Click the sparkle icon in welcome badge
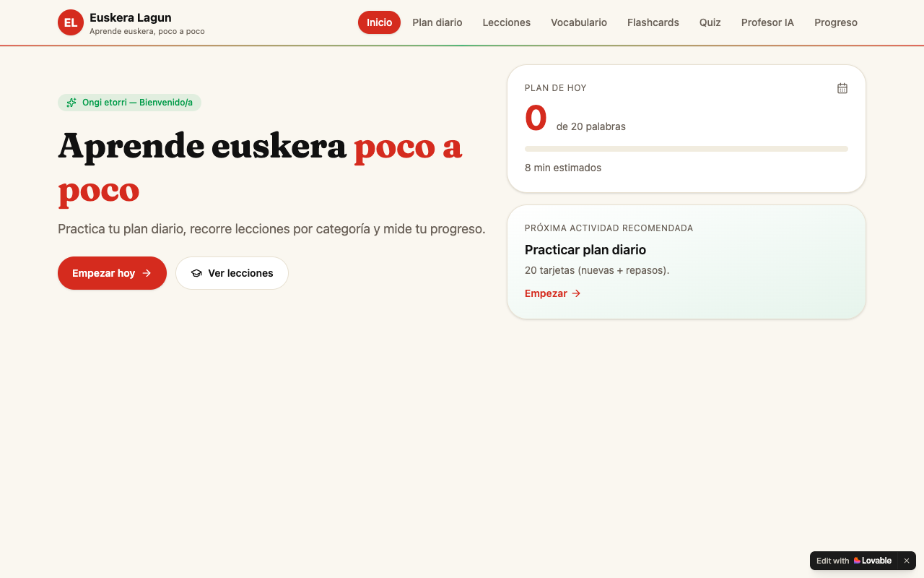 pyautogui.click(x=71, y=103)
